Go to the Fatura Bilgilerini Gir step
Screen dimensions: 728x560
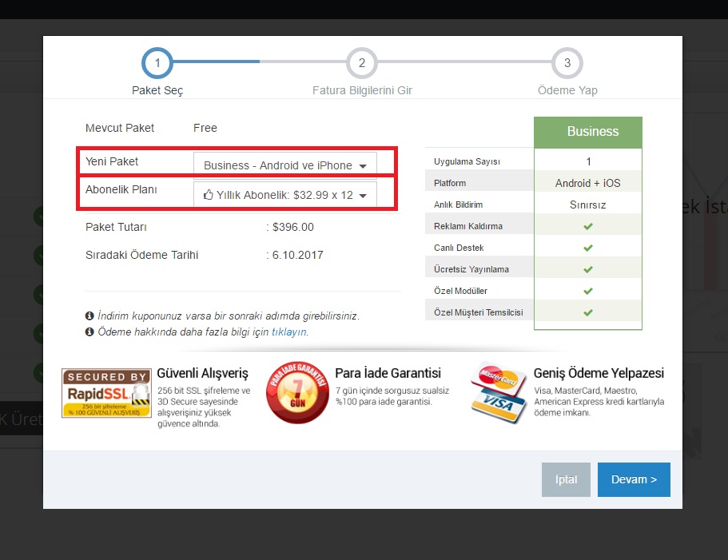362,63
